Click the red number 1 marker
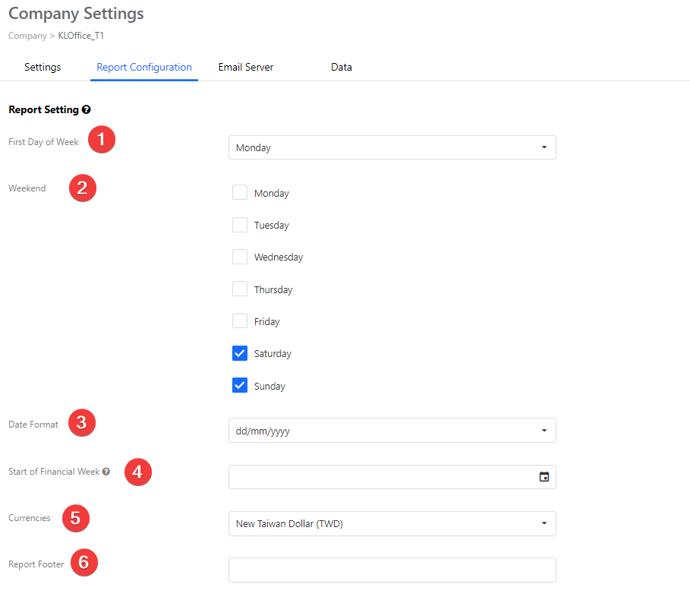Viewport: 690px width, 616px height. point(102,140)
